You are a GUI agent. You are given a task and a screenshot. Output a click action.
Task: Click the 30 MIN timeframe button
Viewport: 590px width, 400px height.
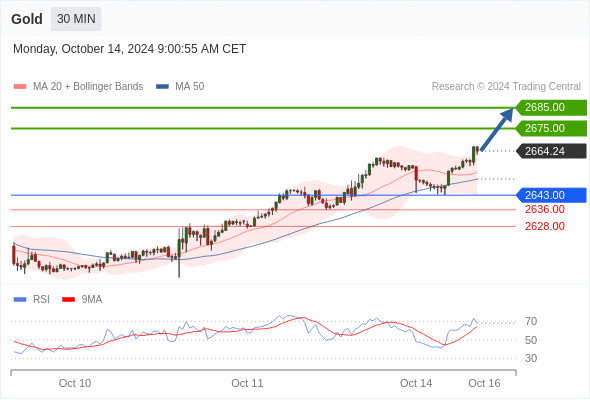tap(76, 19)
